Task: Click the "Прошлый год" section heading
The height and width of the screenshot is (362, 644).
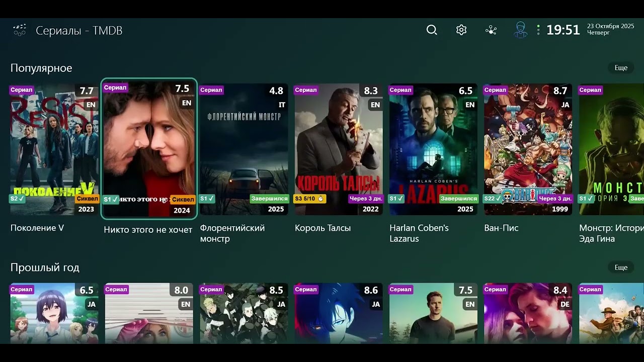Action: [x=45, y=267]
